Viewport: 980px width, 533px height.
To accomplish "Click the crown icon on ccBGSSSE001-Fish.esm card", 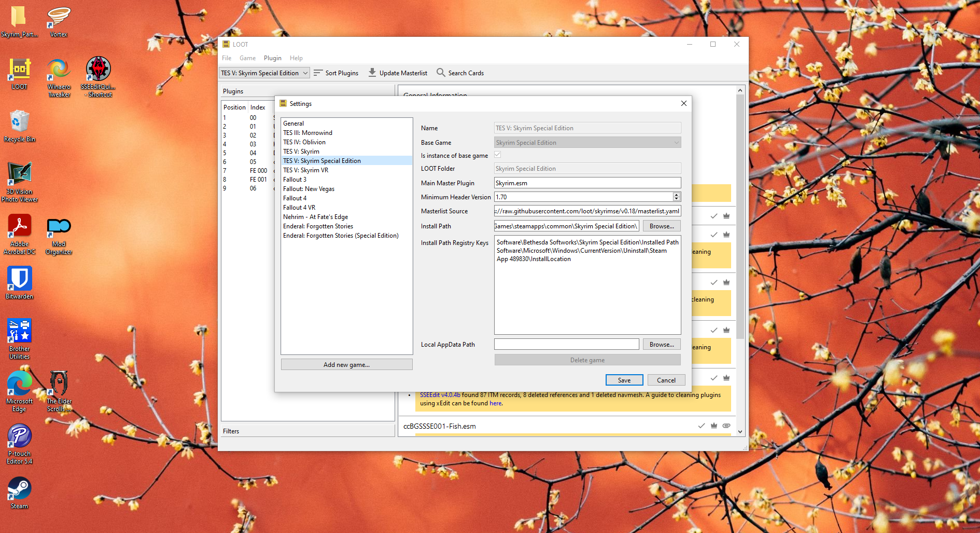I will [714, 426].
